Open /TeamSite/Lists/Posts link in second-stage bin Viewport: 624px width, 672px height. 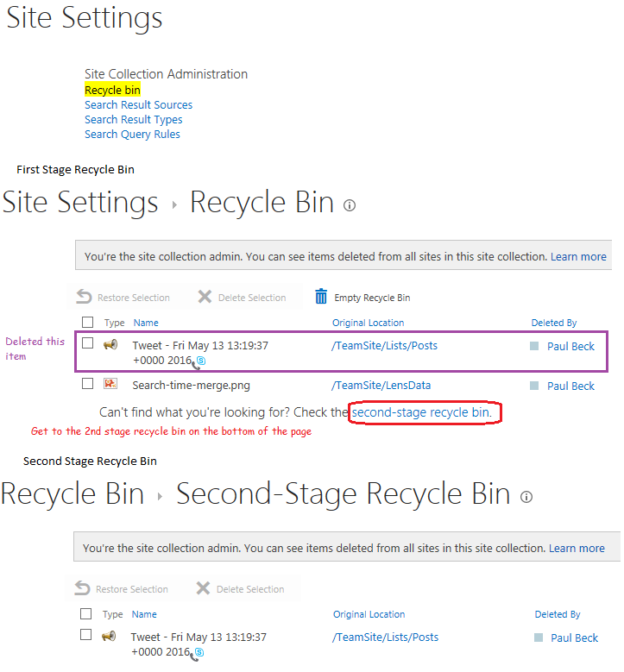tap(385, 637)
